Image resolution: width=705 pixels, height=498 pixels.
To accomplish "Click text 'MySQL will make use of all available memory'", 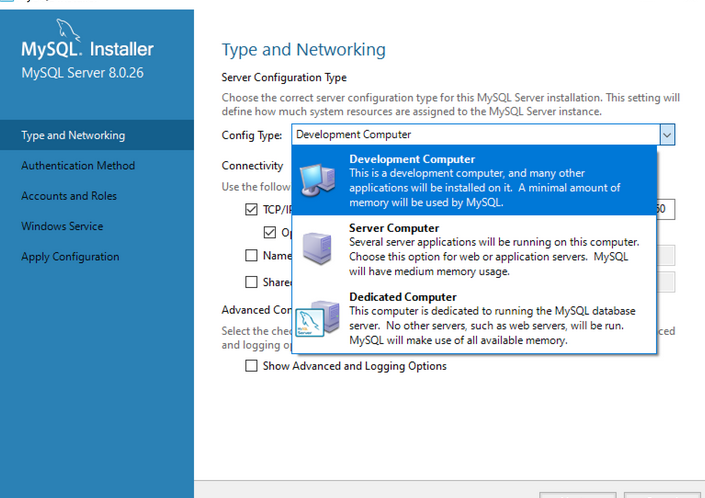I will coord(458,340).
